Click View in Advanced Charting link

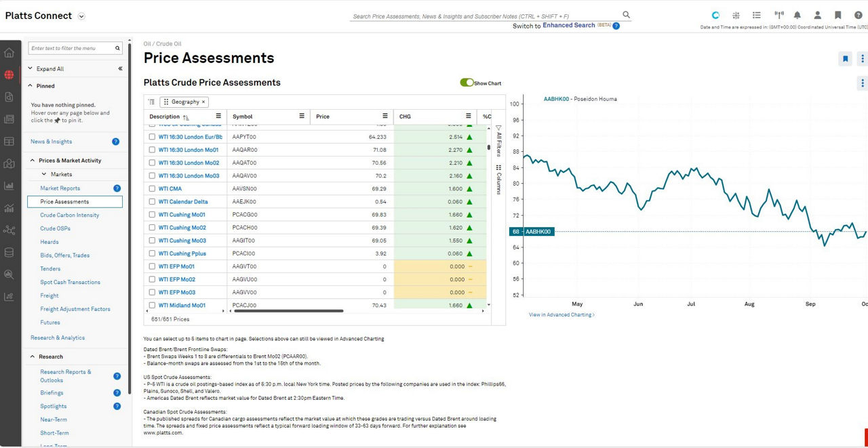561,315
